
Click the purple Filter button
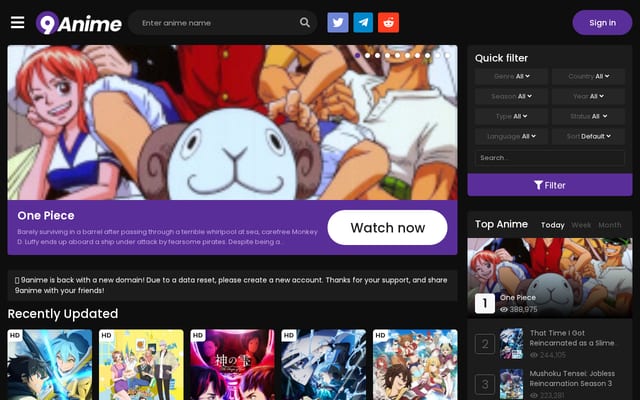point(549,185)
